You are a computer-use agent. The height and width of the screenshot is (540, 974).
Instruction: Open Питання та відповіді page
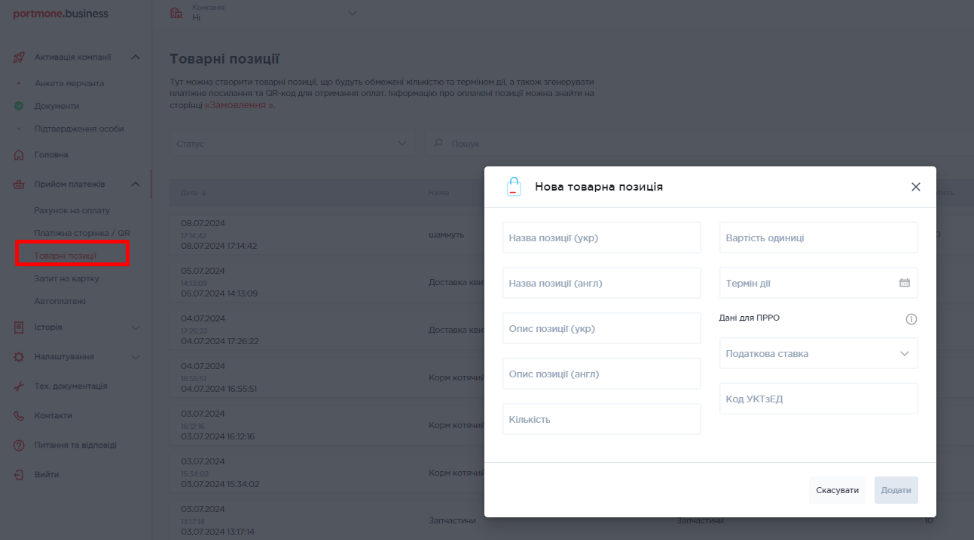[x=75, y=445]
